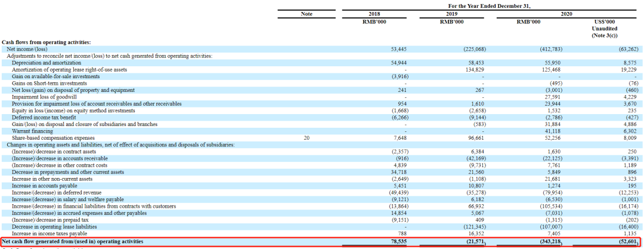Select the 'Deferred income tax benefit' row label
The image size is (644, 249).
coord(42,117)
